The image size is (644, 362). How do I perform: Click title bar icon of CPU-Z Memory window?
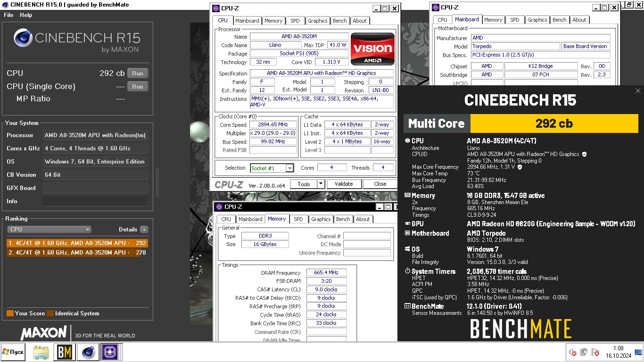[219, 206]
